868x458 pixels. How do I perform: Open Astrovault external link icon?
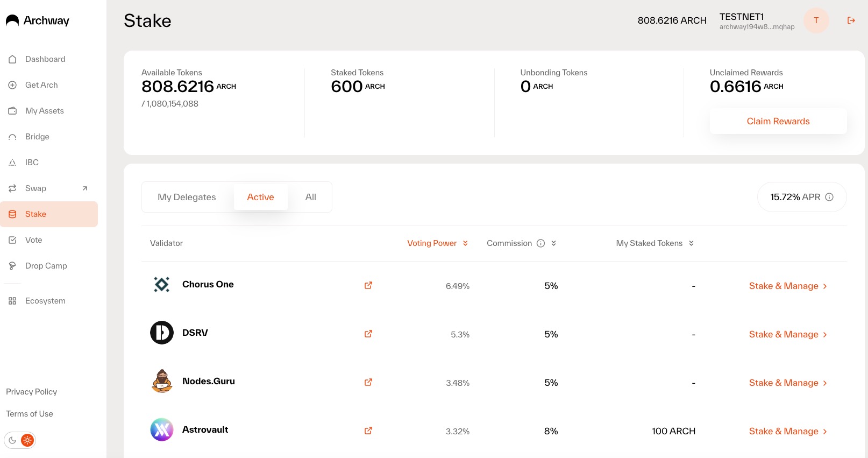(368, 431)
